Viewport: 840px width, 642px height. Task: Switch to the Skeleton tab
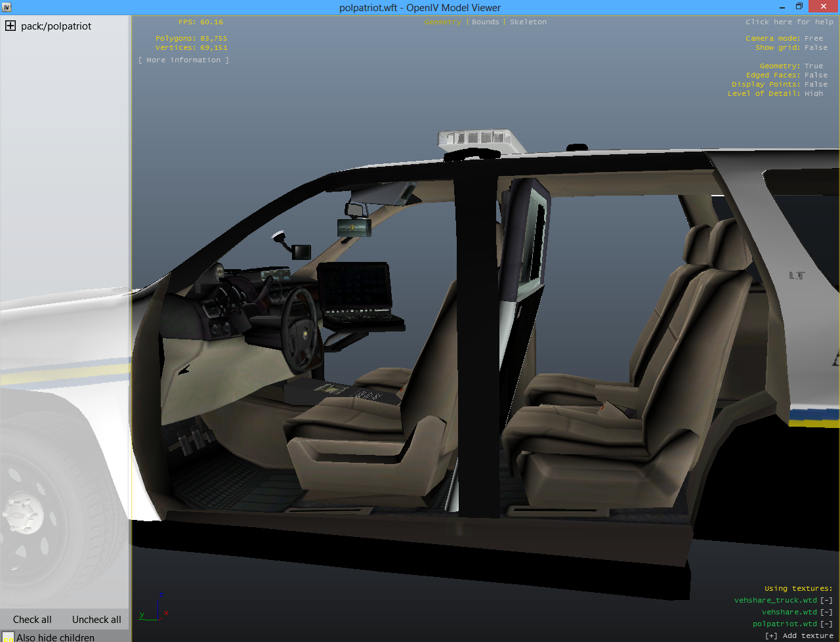[x=528, y=22]
